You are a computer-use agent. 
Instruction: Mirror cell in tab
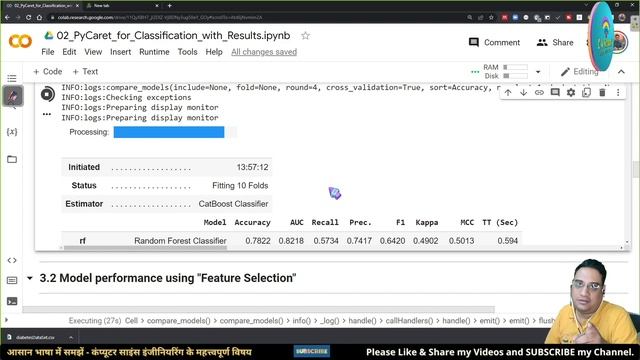pos(587,93)
